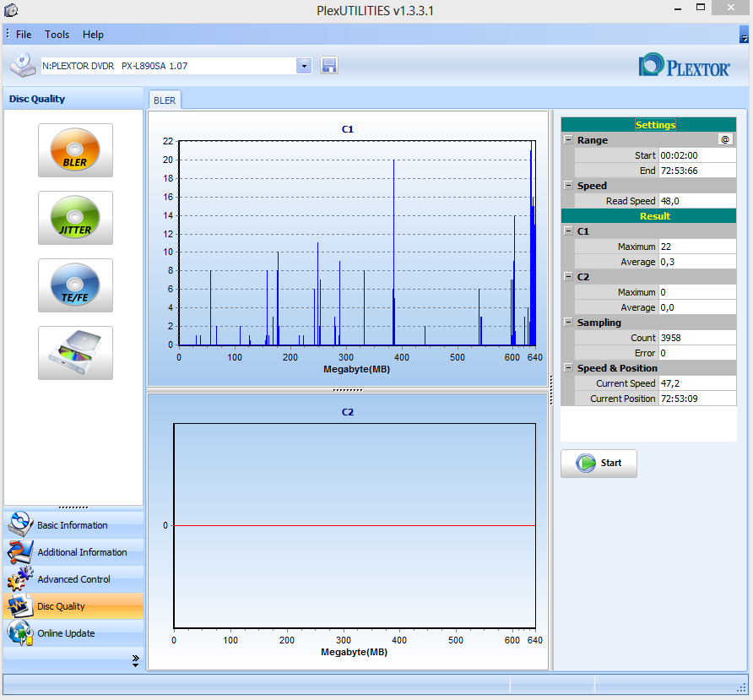The height and width of the screenshot is (700, 753).
Task: Edit the Read Speed value 48,0
Action: (x=697, y=201)
